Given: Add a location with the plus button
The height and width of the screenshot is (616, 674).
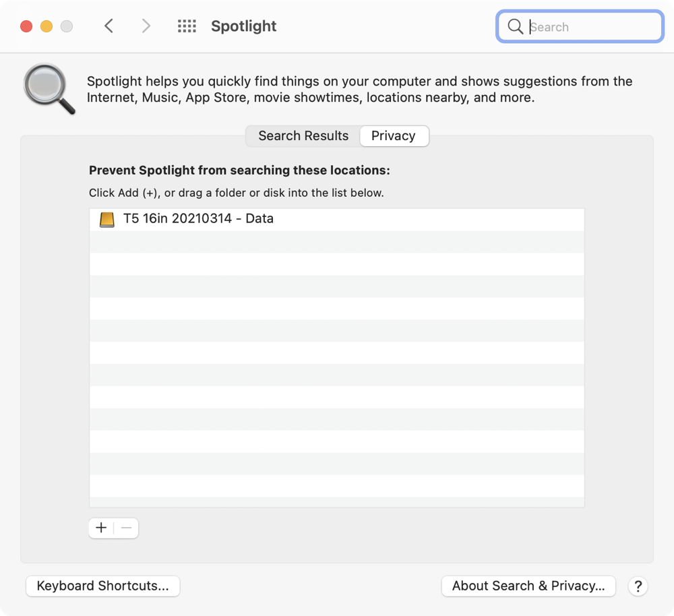Looking at the screenshot, I should click(x=101, y=528).
